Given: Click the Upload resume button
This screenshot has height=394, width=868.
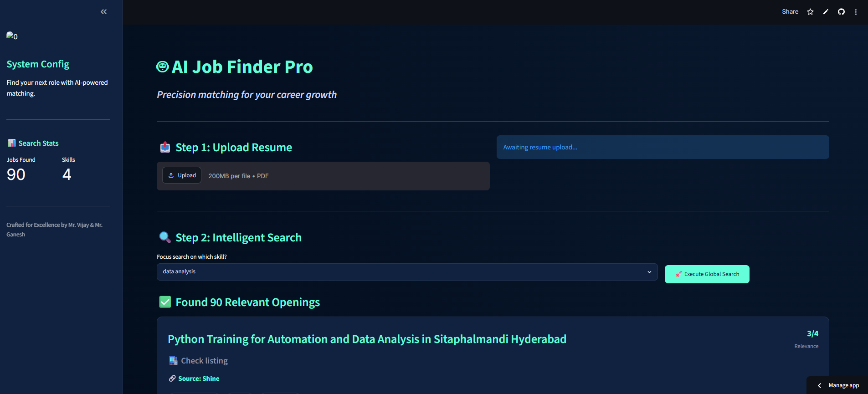Looking at the screenshot, I should (x=182, y=175).
